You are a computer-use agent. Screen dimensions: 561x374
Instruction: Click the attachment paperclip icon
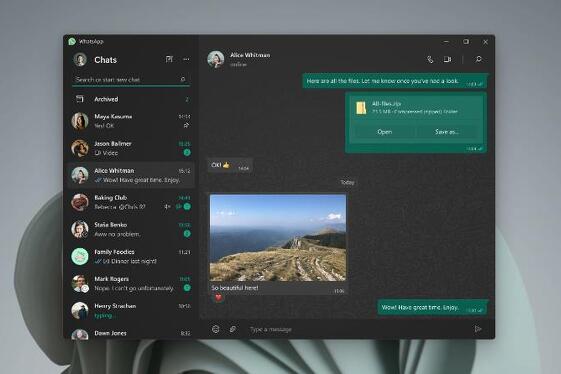click(233, 329)
